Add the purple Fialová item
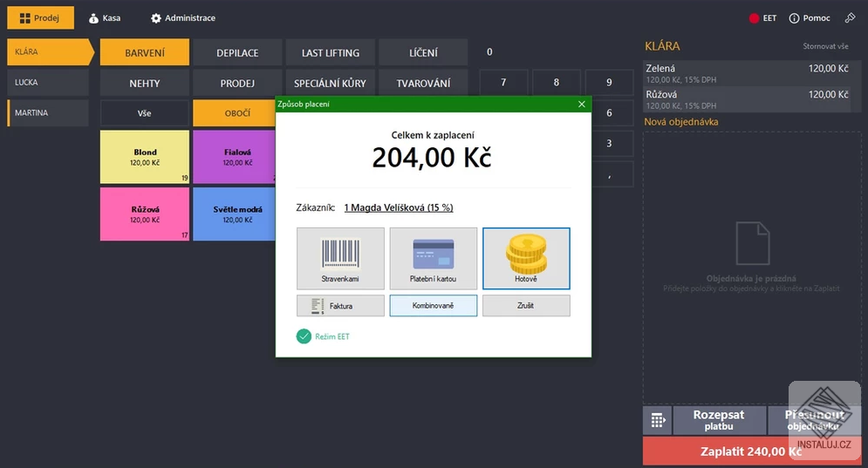Image resolution: width=868 pixels, height=468 pixels. click(x=235, y=157)
